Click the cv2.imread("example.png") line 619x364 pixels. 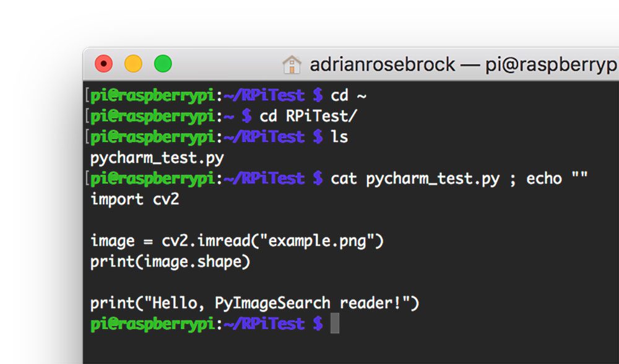tap(237, 241)
